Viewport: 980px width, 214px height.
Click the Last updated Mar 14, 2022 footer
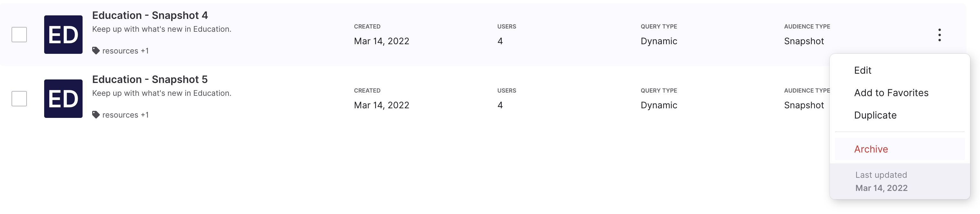(x=900, y=181)
